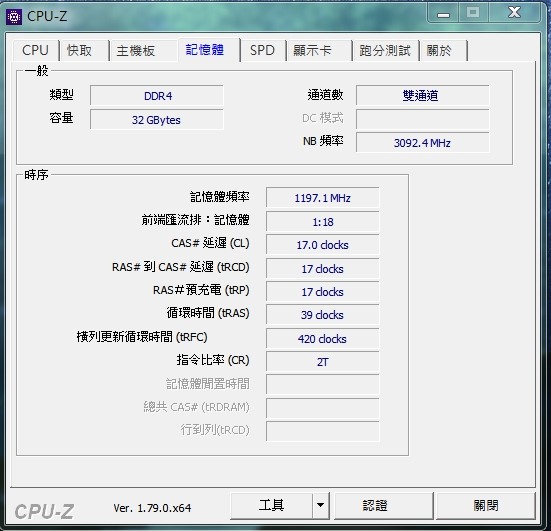Click the empty DC 模式 field
The width and height of the screenshot is (551, 531).
[x=422, y=119]
